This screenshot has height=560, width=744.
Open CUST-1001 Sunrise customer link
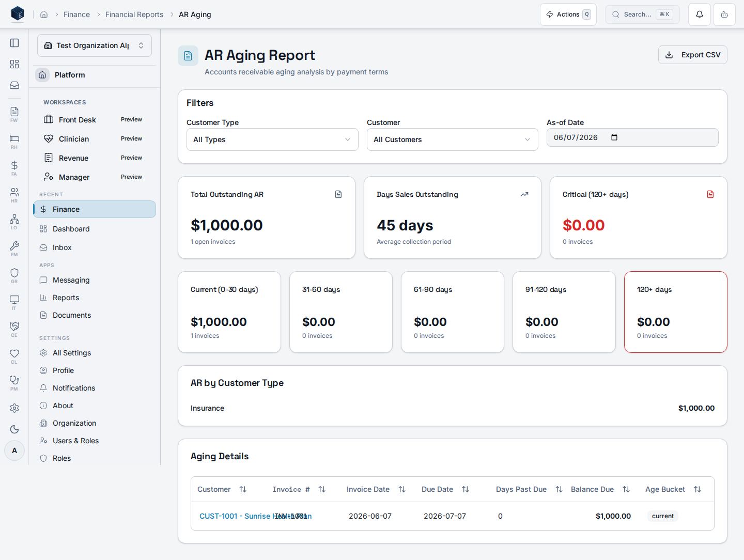click(x=255, y=516)
